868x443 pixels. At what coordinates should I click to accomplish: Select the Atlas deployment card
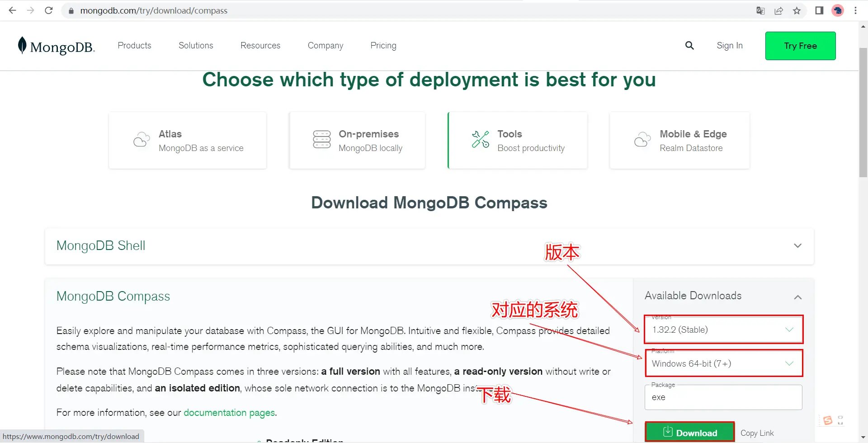tap(188, 140)
